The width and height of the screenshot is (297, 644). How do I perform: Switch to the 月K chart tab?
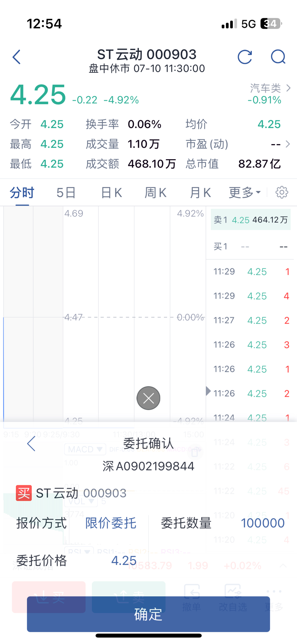pyautogui.click(x=200, y=192)
